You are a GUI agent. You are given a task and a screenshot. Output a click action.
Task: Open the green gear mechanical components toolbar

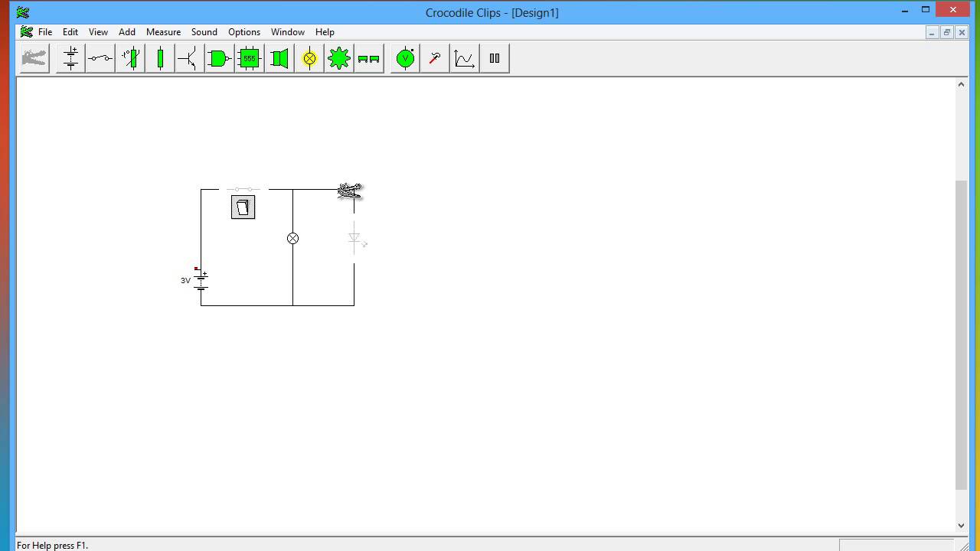[x=339, y=58]
